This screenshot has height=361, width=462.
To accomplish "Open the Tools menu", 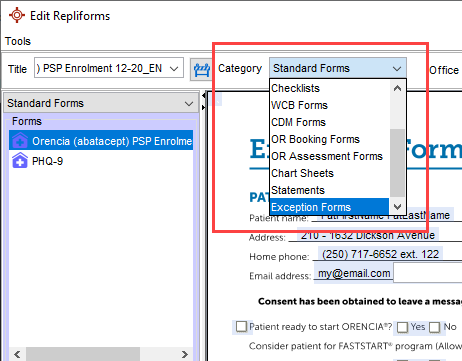I will click(x=18, y=41).
